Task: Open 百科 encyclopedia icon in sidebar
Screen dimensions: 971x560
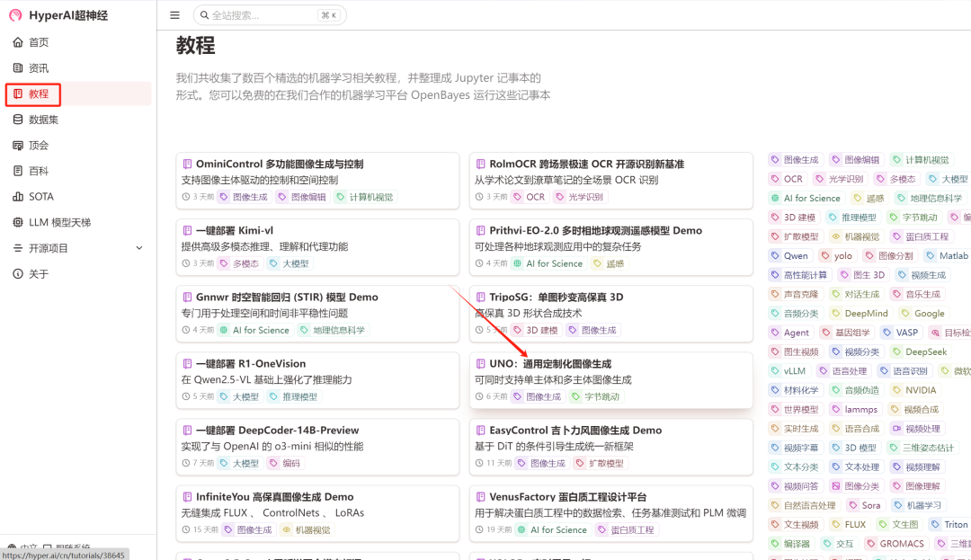Action: 18,171
